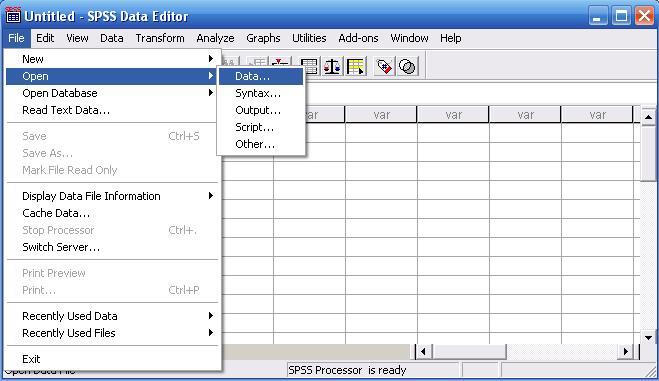Choose Output... from the Open submenu

[261, 110]
